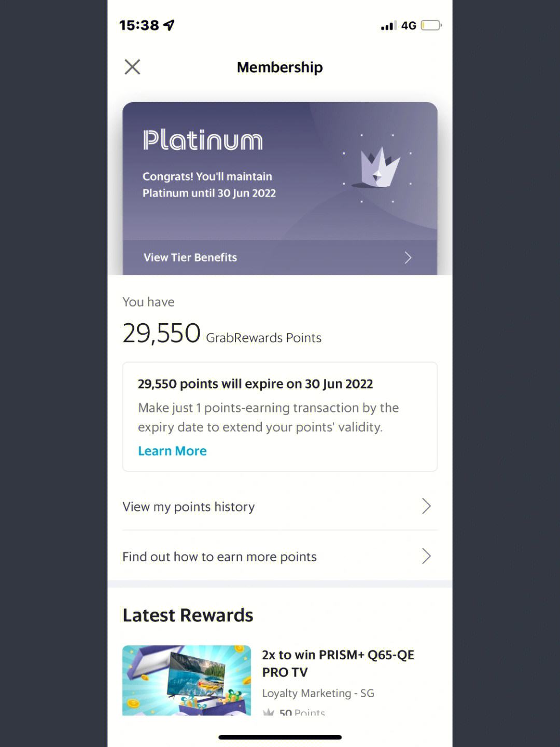Expand View my points history chevron
560x747 pixels.
(x=426, y=506)
